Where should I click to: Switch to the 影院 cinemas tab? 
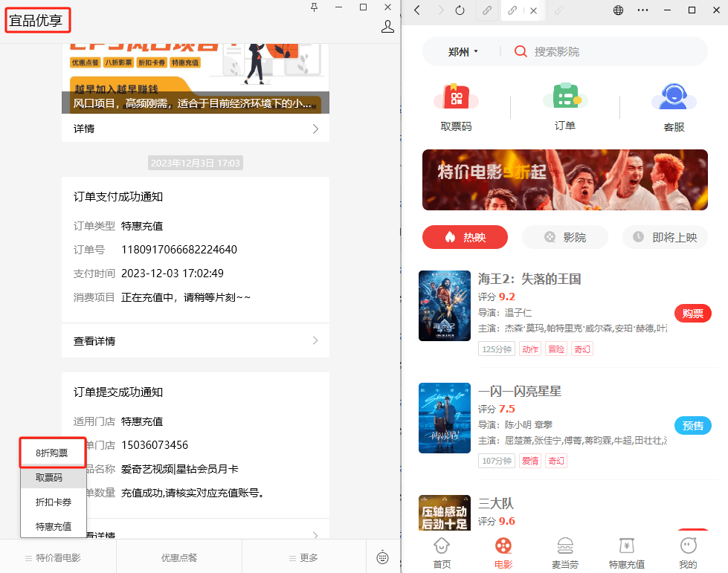[x=564, y=237]
